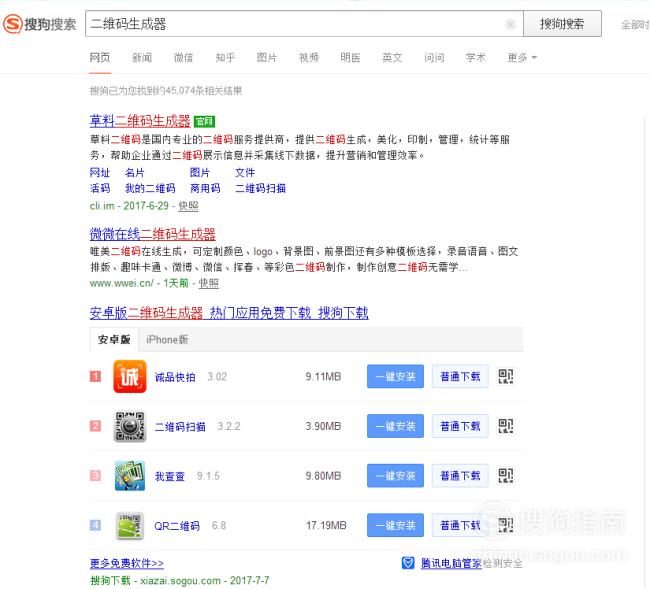This screenshot has width=650, height=589.
Task: Click 普通下载 for 我查查
Action: click(460, 475)
